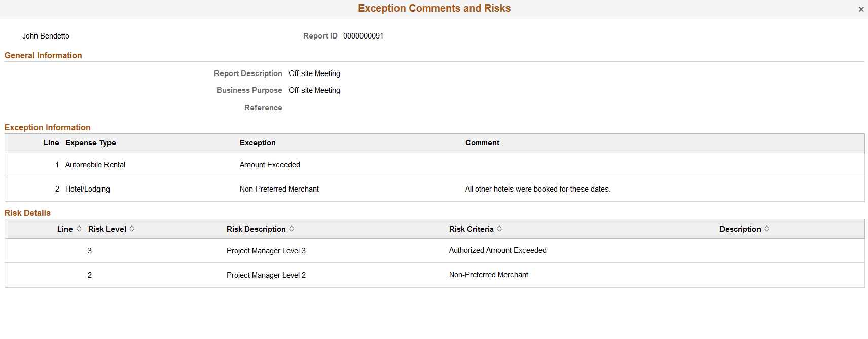Sort the Line column in Risk Details

click(x=79, y=229)
